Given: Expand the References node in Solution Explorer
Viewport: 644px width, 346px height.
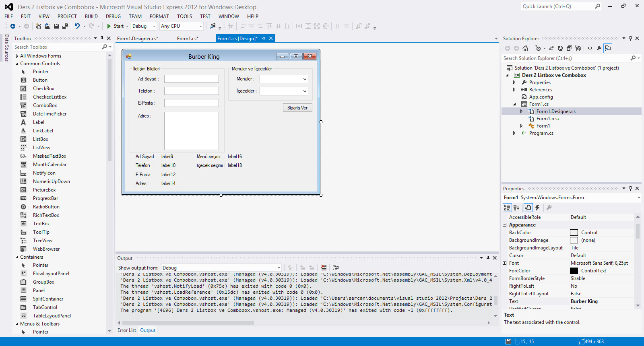Looking at the screenshot, I should coord(514,90).
